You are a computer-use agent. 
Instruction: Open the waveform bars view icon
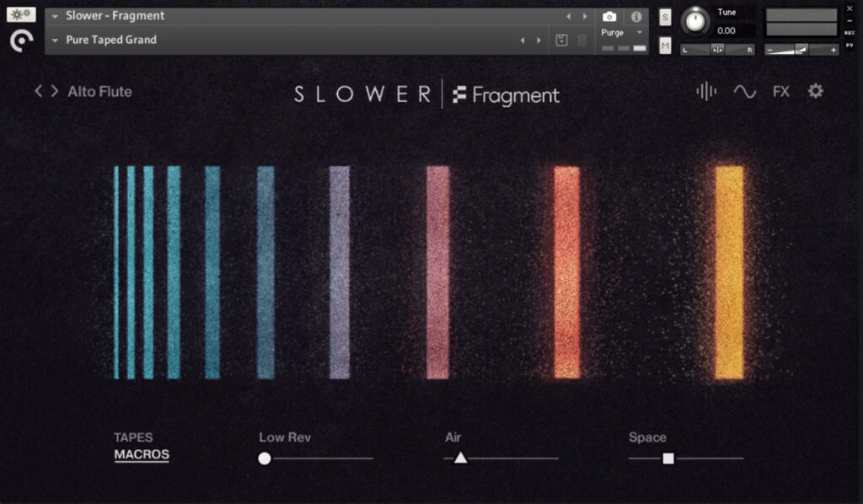(x=706, y=91)
